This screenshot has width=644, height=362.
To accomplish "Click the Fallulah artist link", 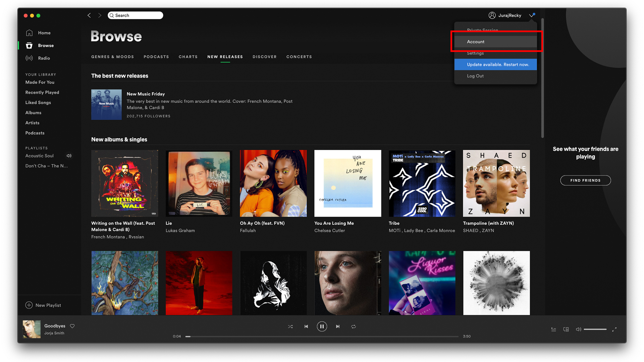I will point(248,231).
